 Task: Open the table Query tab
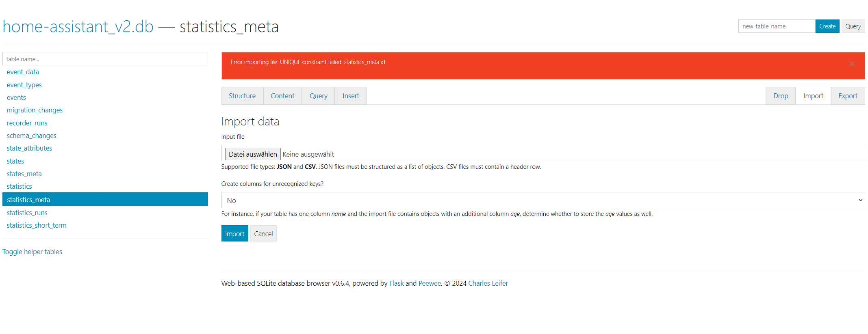[x=319, y=96]
